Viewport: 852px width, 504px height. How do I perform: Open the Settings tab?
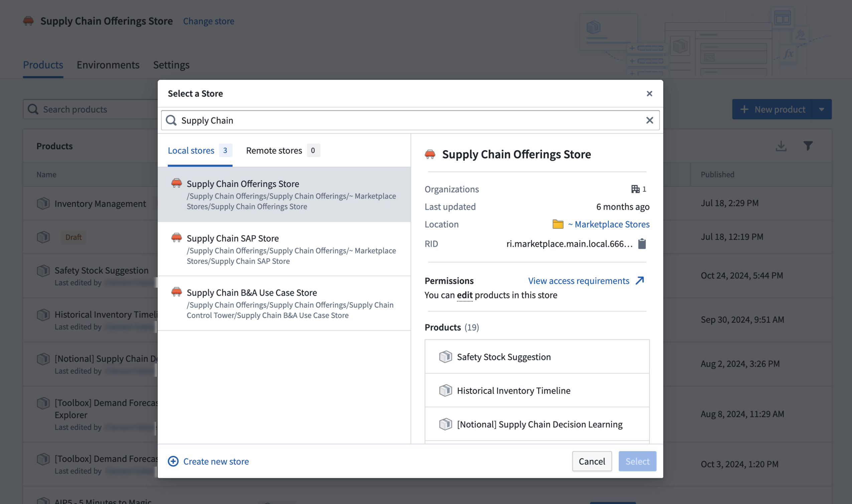[171, 65]
